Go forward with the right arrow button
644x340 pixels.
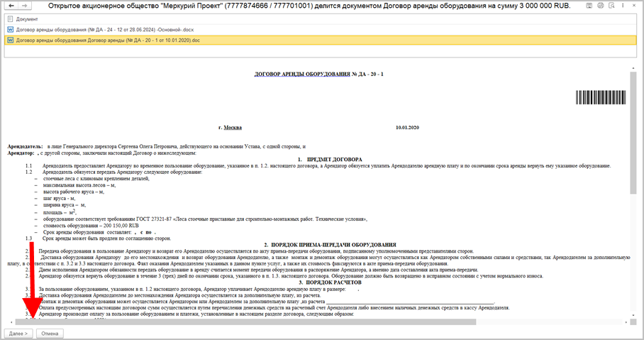click(25, 6)
